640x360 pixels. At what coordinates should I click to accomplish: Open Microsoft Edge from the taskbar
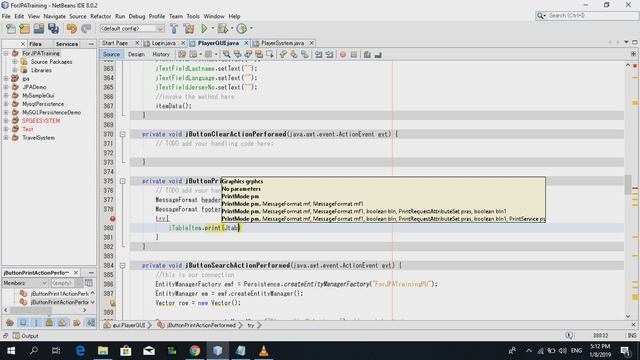pos(80,351)
